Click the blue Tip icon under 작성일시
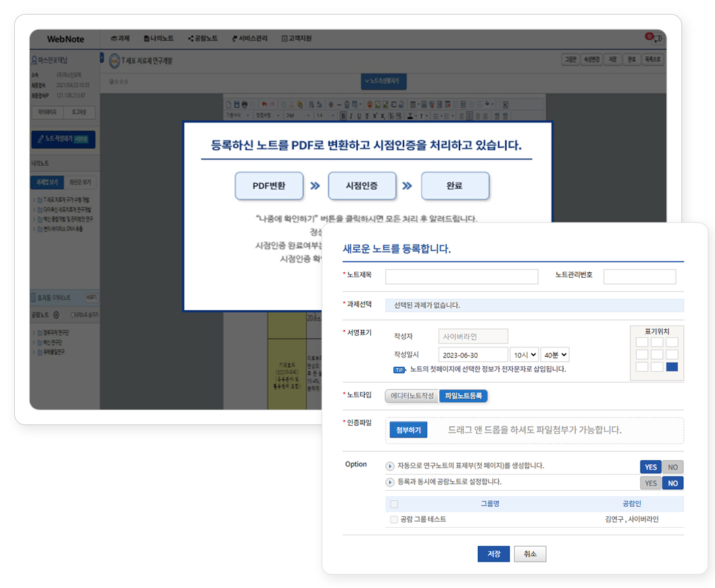This screenshot has width=715, height=588. [x=399, y=370]
